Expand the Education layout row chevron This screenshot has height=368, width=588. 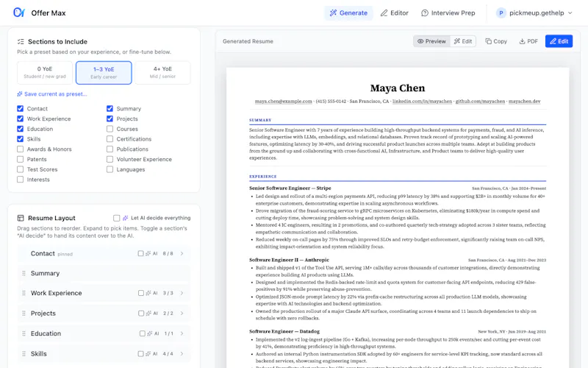(182, 333)
